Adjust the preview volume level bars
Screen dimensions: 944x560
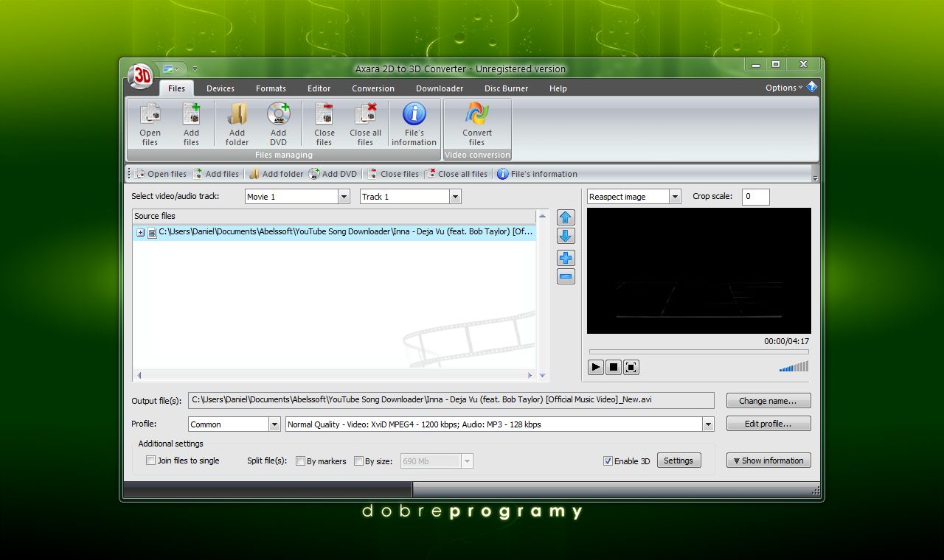794,366
